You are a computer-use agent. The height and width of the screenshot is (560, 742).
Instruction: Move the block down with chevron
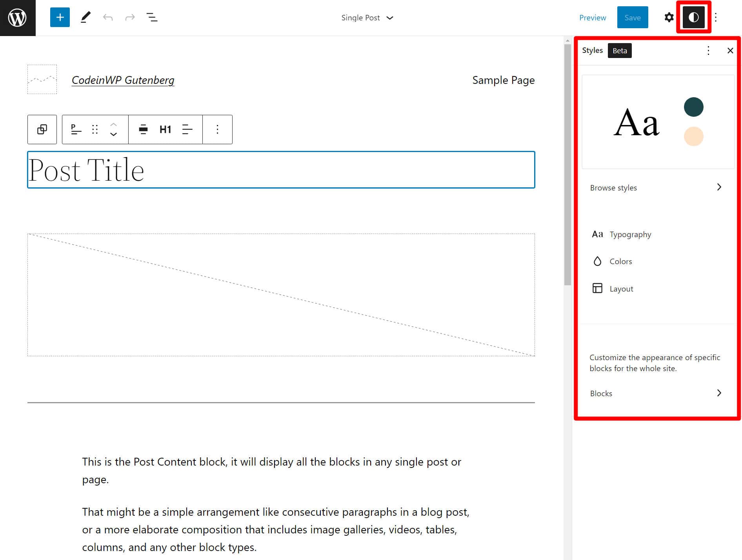pos(114,134)
